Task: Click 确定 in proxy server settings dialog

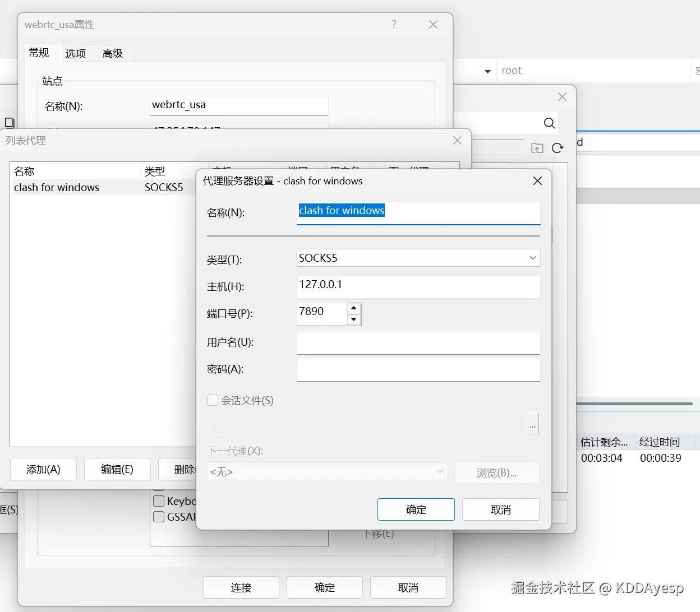Action: (416, 509)
